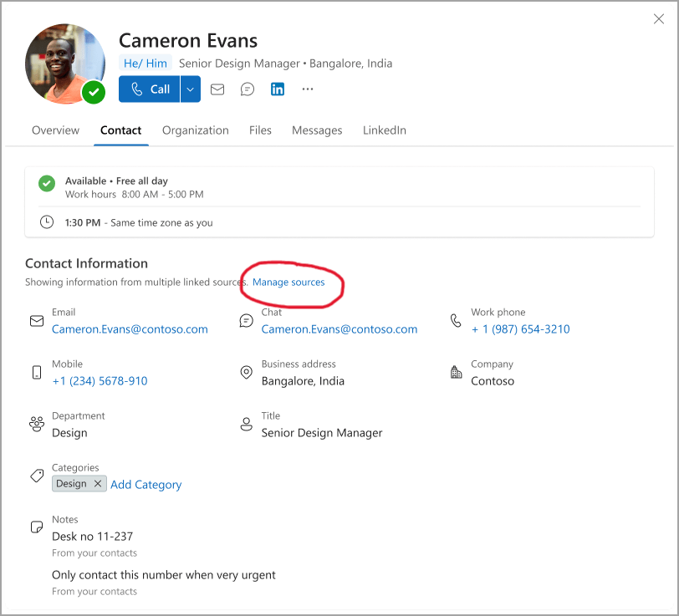This screenshot has height=616, width=679.
Task: Open the email envelope icon to message Cameron
Action: click(217, 89)
